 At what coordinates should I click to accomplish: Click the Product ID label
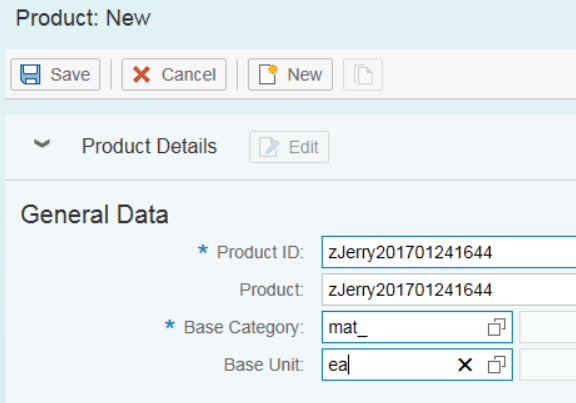[260, 252]
